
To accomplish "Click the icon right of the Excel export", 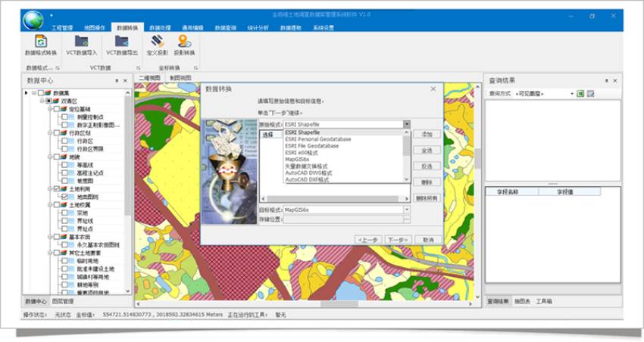I will click(x=590, y=94).
